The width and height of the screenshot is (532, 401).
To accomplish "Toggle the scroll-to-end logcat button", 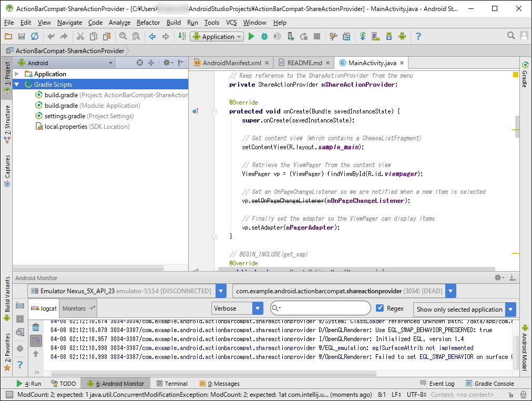I will click(36, 341).
